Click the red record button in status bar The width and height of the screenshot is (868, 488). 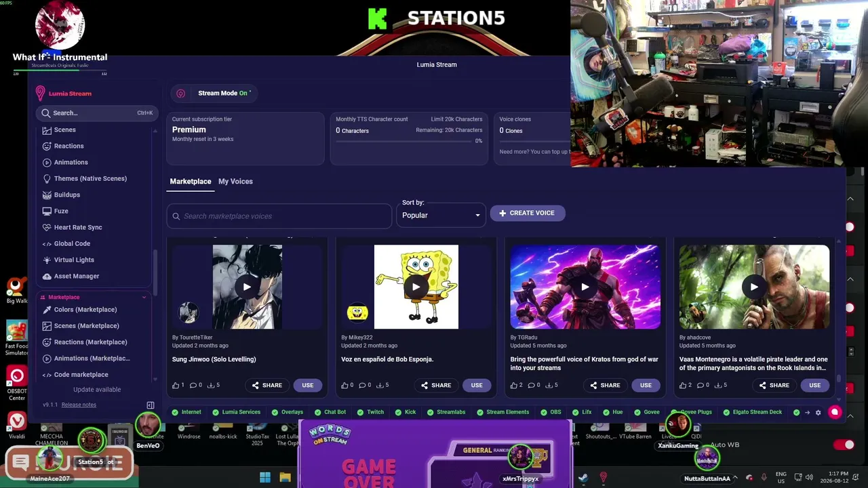(x=835, y=412)
